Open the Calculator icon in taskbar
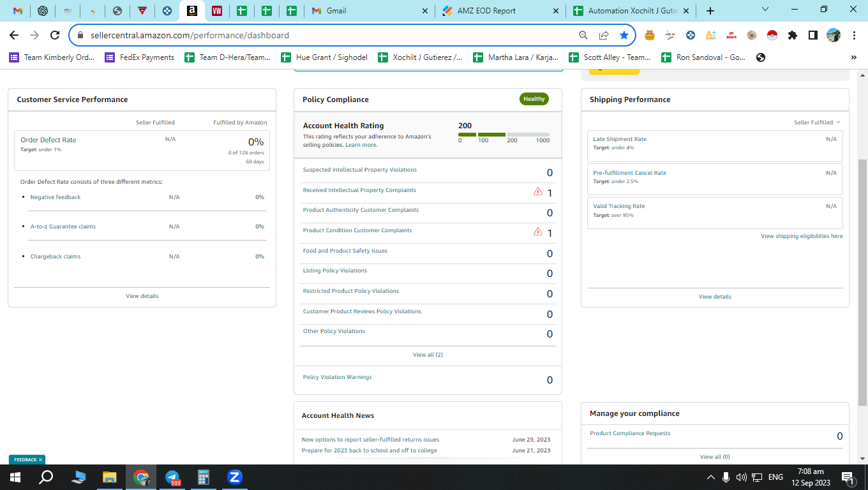Viewport: 868px width, 490px height. tap(204, 477)
